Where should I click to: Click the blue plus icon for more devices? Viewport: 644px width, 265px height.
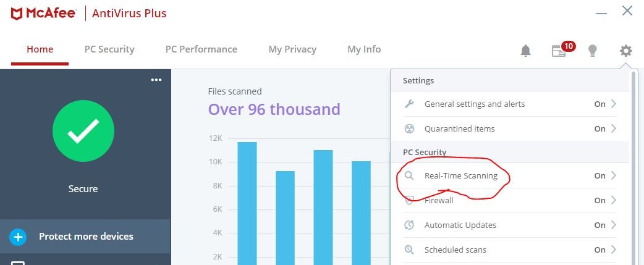tap(18, 237)
